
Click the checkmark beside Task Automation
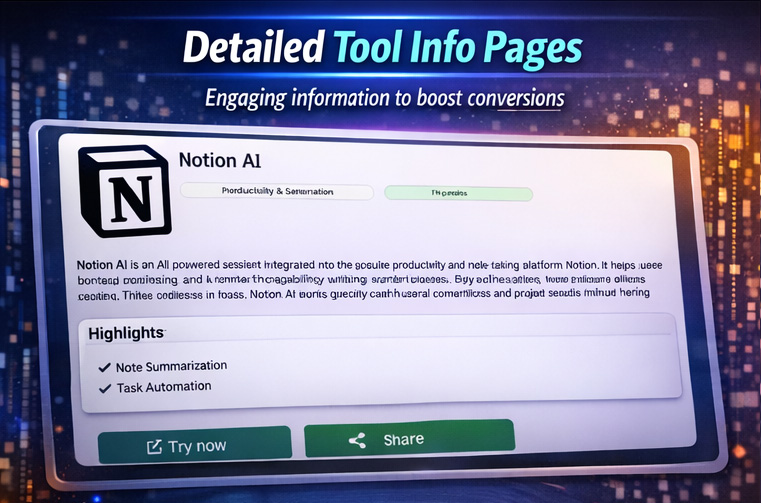coord(105,388)
